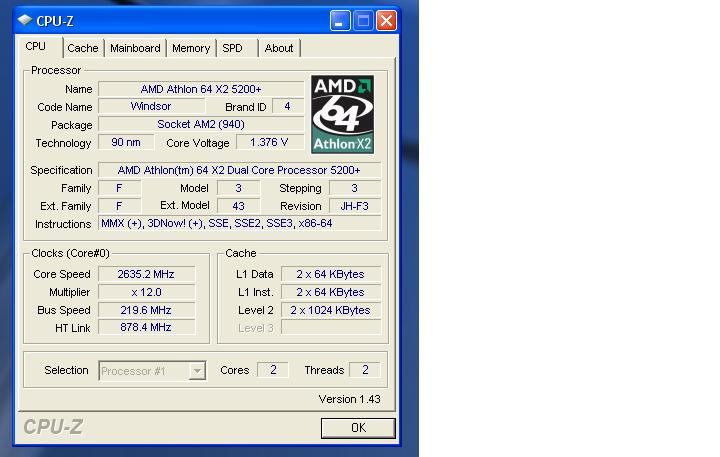Switch to the Cache tab
Image resolution: width=720 pixels, height=457 pixels.
click(83, 48)
